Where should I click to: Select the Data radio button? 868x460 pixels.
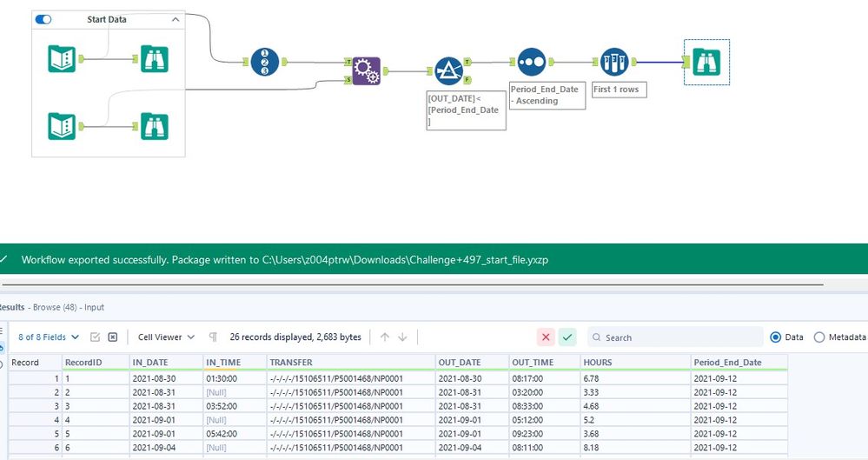(776, 337)
